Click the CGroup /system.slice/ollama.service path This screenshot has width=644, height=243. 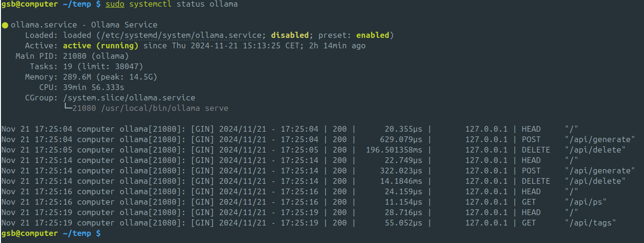(x=129, y=98)
